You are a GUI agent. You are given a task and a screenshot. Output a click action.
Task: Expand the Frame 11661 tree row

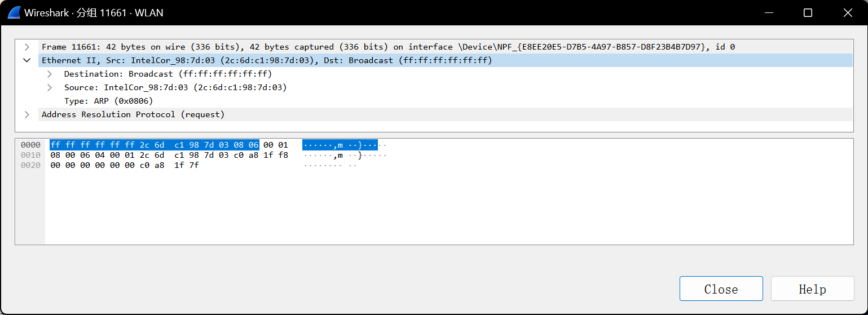tap(27, 47)
